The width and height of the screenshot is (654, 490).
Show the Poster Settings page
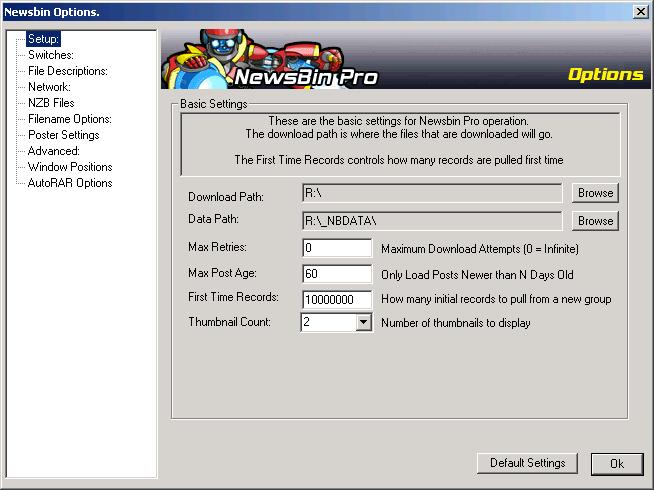pyautogui.click(x=63, y=135)
